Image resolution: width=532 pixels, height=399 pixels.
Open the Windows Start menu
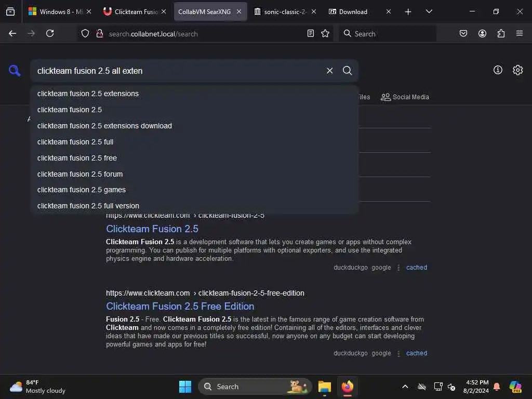pyautogui.click(x=185, y=387)
